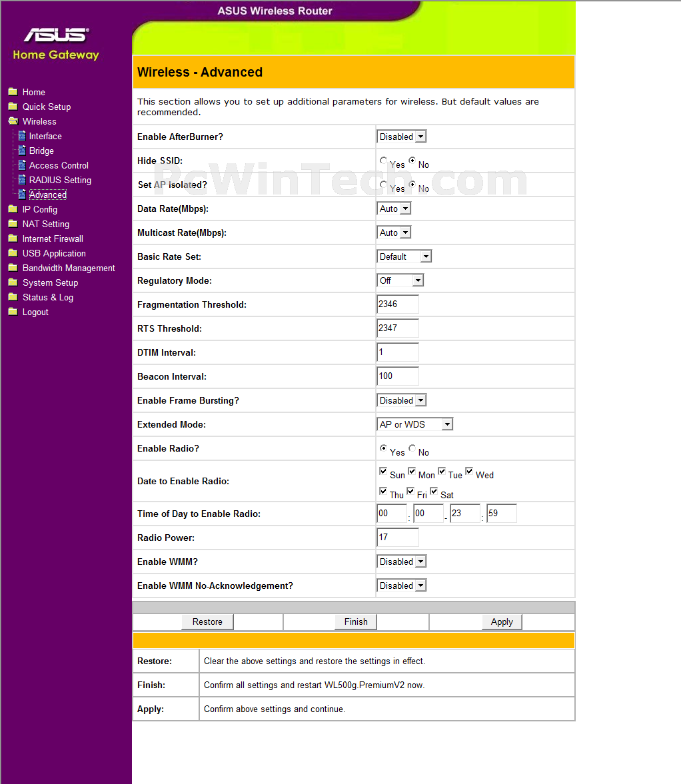The width and height of the screenshot is (681, 784).
Task: Click the start hour field for radio
Action: coord(392,513)
